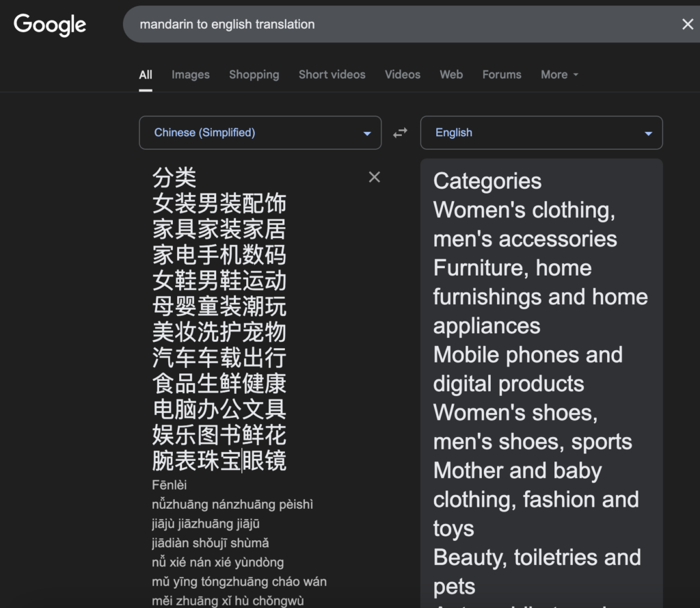700x608 pixels.
Task: Click pinyin line měi zhuāng xǐ hù chǒngwù
Action: coord(228,601)
